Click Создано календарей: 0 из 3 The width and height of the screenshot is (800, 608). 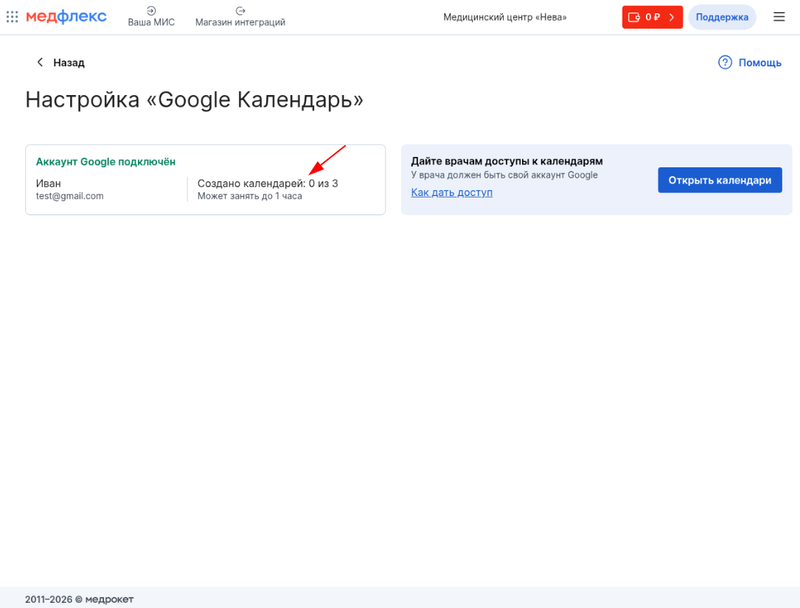click(x=267, y=183)
